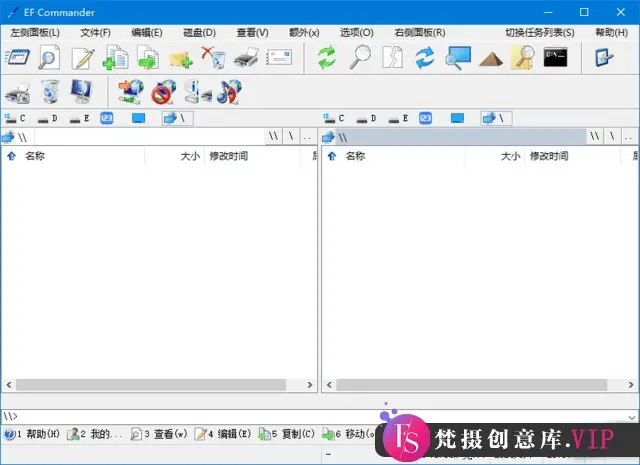Click the network button in right drive bar
Image resolution: width=640 pixels, height=465 pixels.
click(x=496, y=118)
